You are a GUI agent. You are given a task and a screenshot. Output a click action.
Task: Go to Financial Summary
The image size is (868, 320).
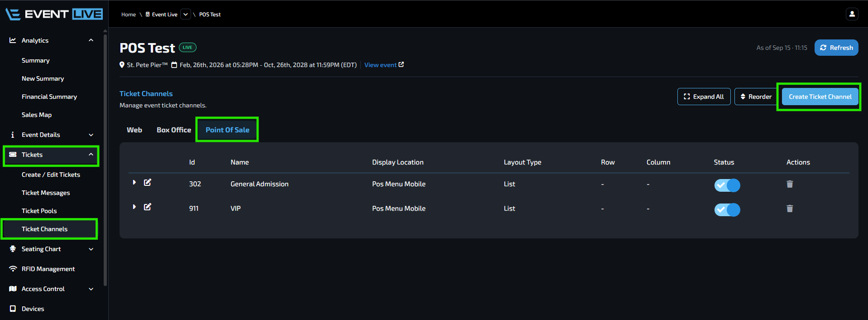49,97
